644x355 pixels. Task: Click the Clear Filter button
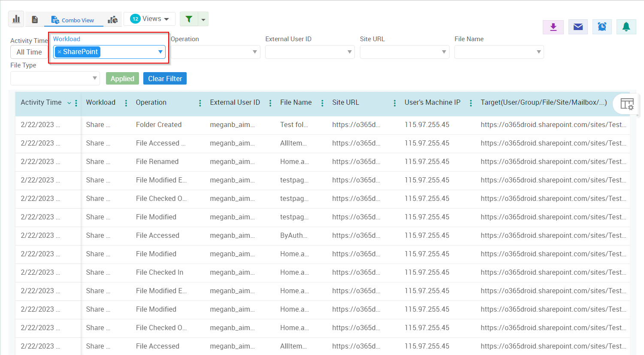pyautogui.click(x=165, y=79)
